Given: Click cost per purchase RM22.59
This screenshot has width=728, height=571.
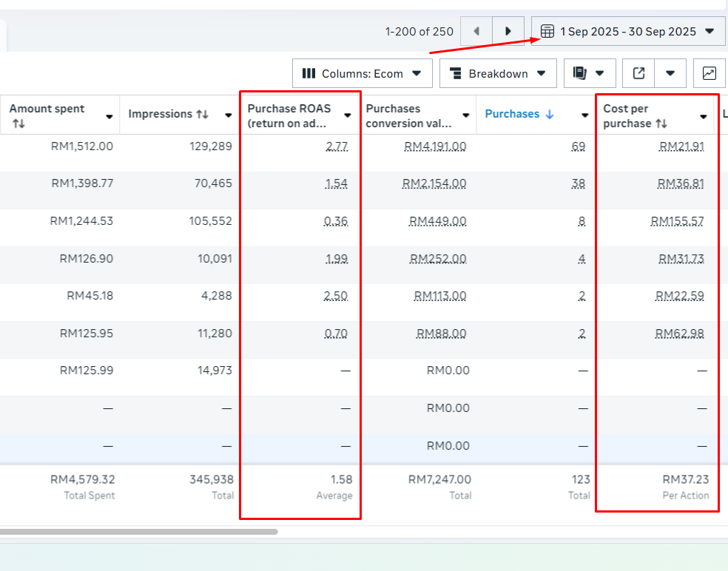Looking at the screenshot, I should pyautogui.click(x=680, y=296).
